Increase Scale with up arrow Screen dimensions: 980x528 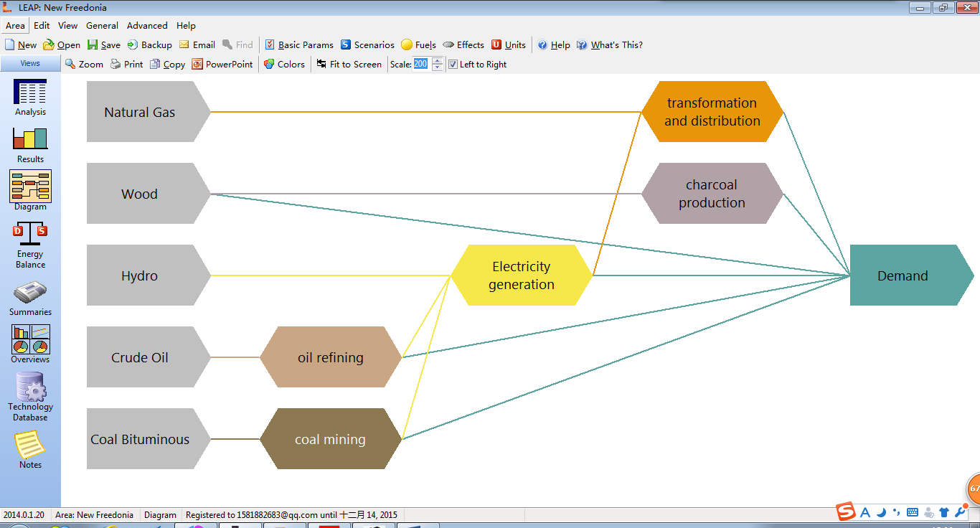tap(438, 61)
